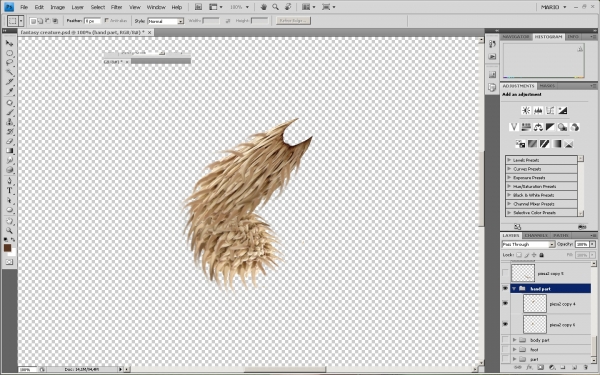The width and height of the screenshot is (600, 375).
Task: Hide the piesa2 copy 4 layer
Action: pyautogui.click(x=505, y=304)
